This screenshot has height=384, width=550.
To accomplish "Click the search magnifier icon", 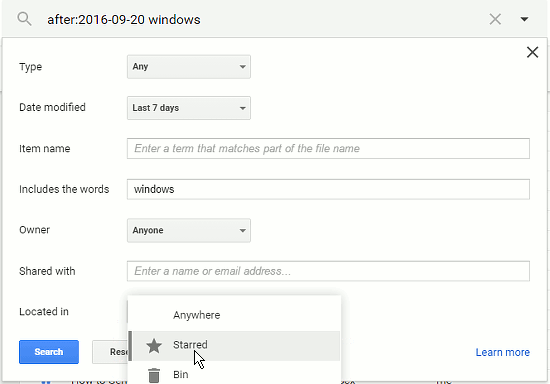I will click(24, 19).
